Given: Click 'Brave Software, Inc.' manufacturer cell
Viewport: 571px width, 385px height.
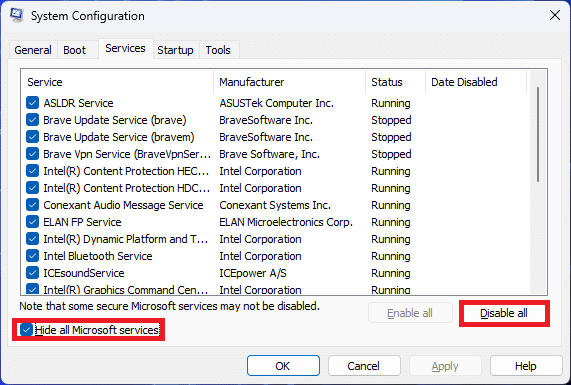Looking at the screenshot, I should click(x=269, y=154).
